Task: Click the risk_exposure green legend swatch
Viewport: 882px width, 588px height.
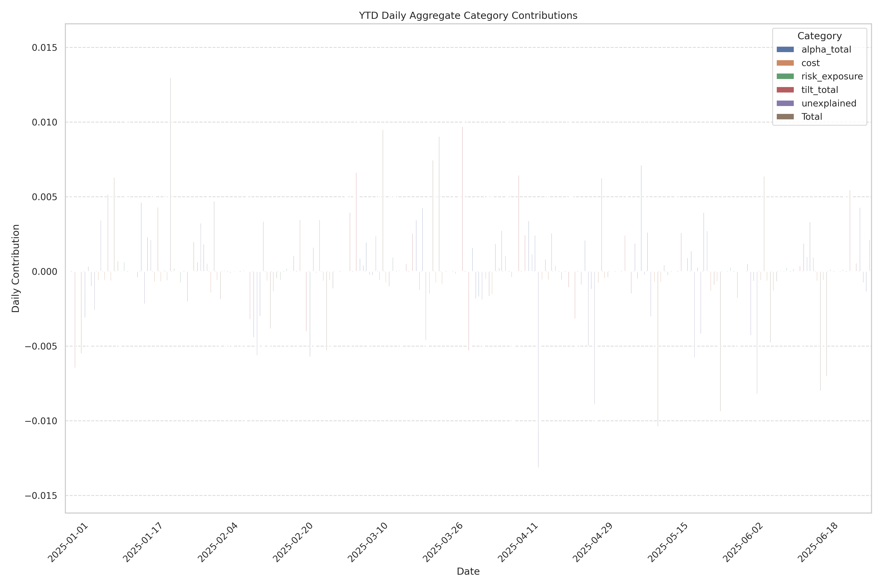Action: [x=785, y=76]
